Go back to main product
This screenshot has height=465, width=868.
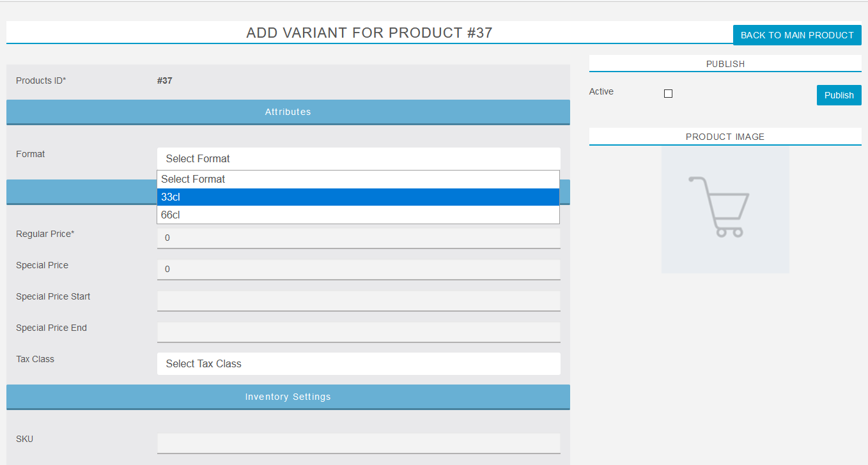797,35
